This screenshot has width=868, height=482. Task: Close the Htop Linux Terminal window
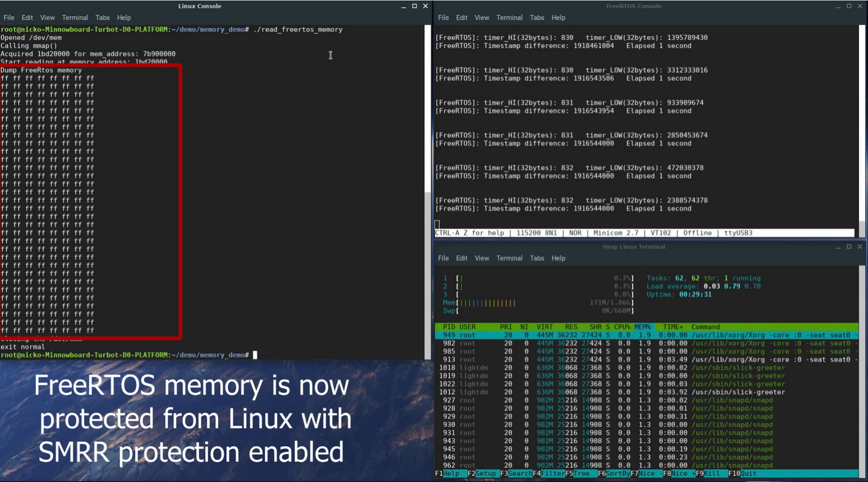[860, 247]
